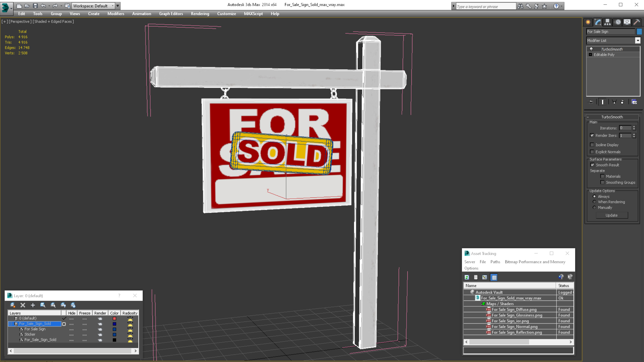
Task: Open the Modify command panel tab
Action: pyautogui.click(x=598, y=22)
